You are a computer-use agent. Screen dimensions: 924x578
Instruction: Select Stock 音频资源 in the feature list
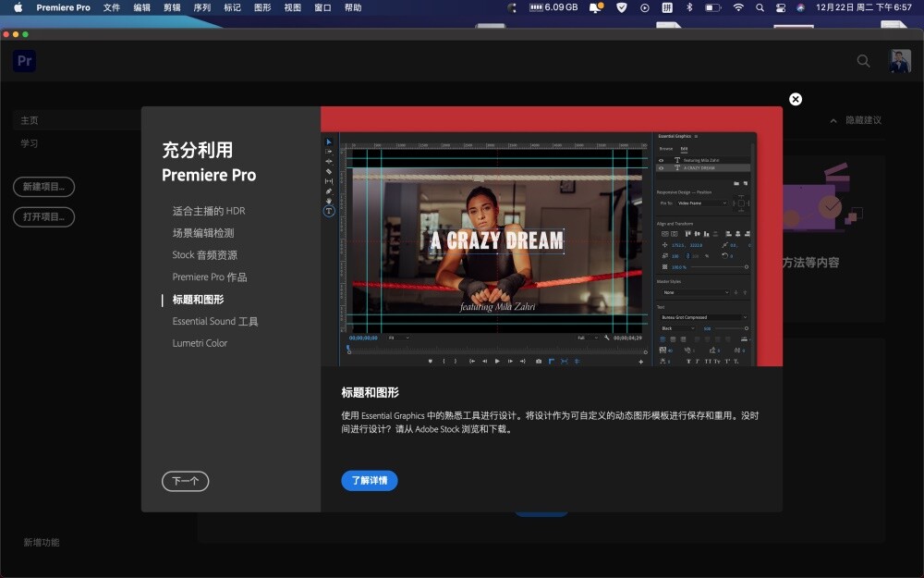pos(204,255)
